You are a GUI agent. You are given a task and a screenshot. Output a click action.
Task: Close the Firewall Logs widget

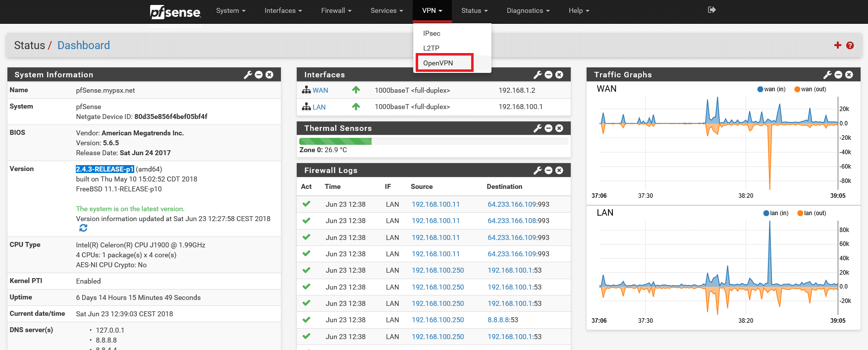click(559, 171)
